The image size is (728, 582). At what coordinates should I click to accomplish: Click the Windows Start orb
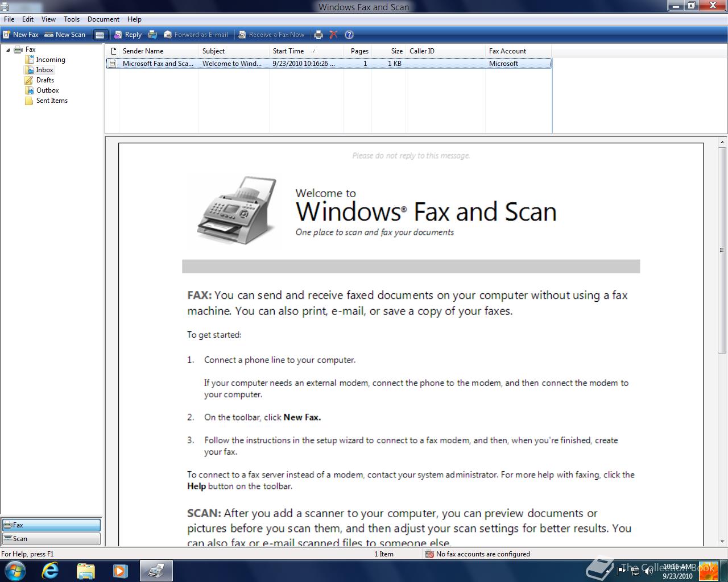pos(15,571)
